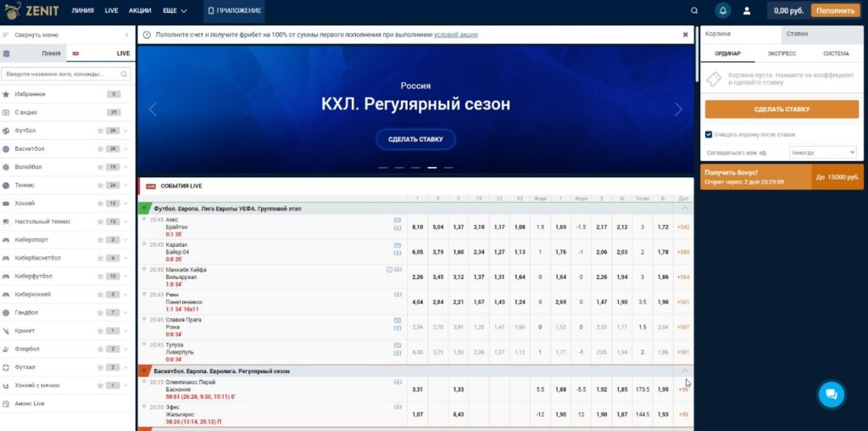Click the esports gamepad icon next to Киберспорт
This screenshot has height=431, width=868.
[x=6, y=240]
